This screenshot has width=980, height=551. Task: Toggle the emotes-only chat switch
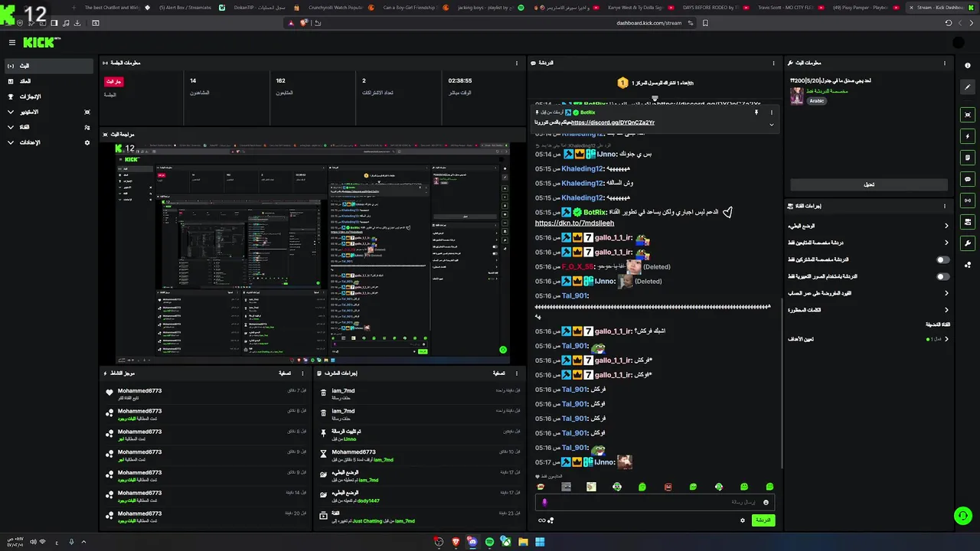click(943, 276)
